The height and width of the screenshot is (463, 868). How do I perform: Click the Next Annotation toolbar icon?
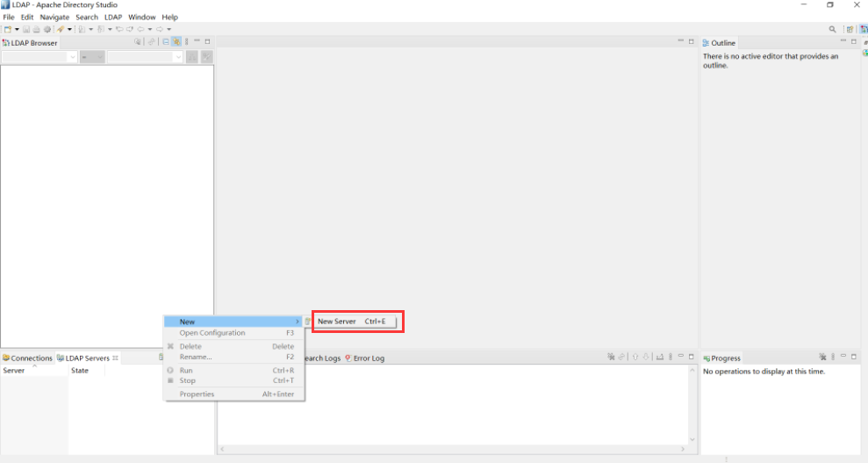tap(82, 29)
